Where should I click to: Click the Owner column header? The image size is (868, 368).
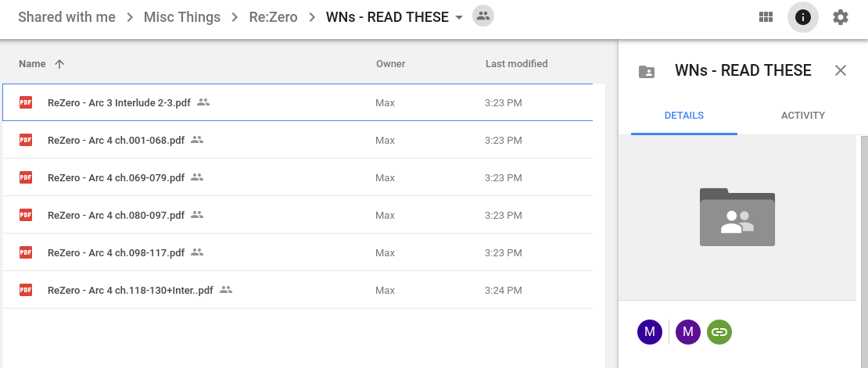390,63
